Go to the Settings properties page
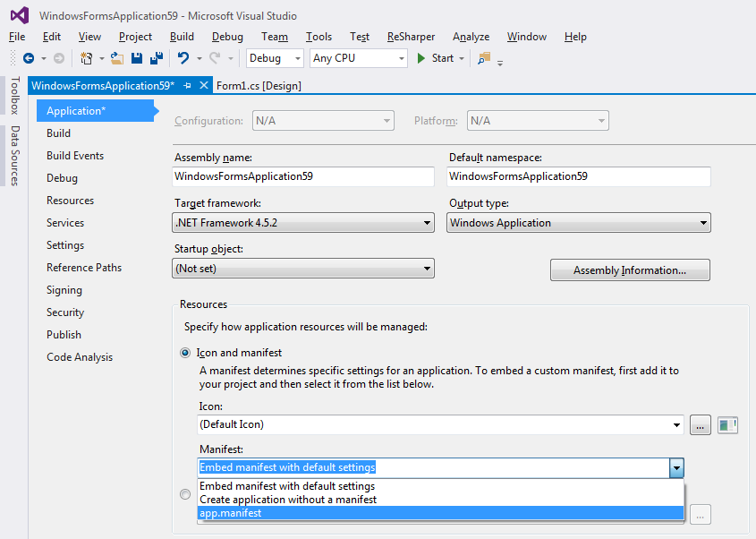 pyautogui.click(x=65, y=245)
